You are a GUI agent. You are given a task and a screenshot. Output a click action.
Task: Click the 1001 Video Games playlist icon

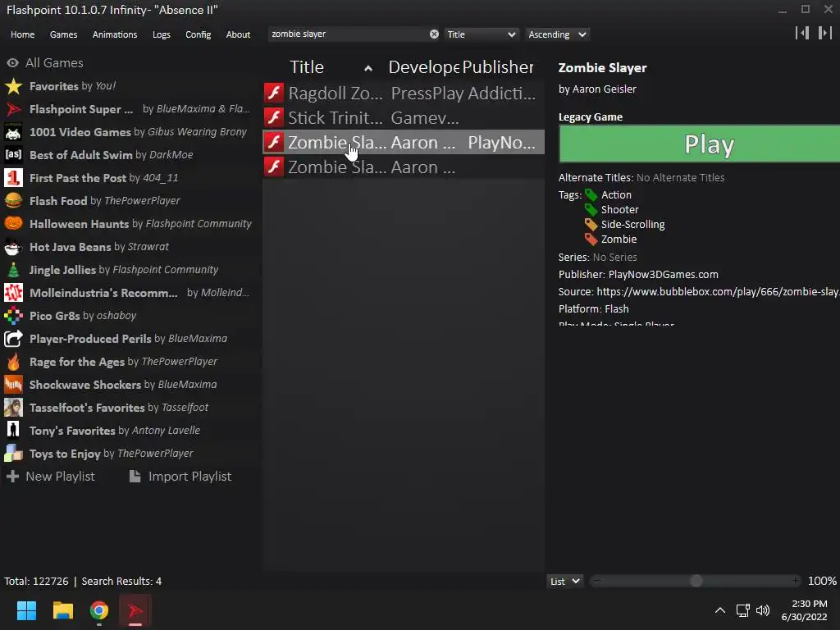pyautogui.click(x=13, y=132)
